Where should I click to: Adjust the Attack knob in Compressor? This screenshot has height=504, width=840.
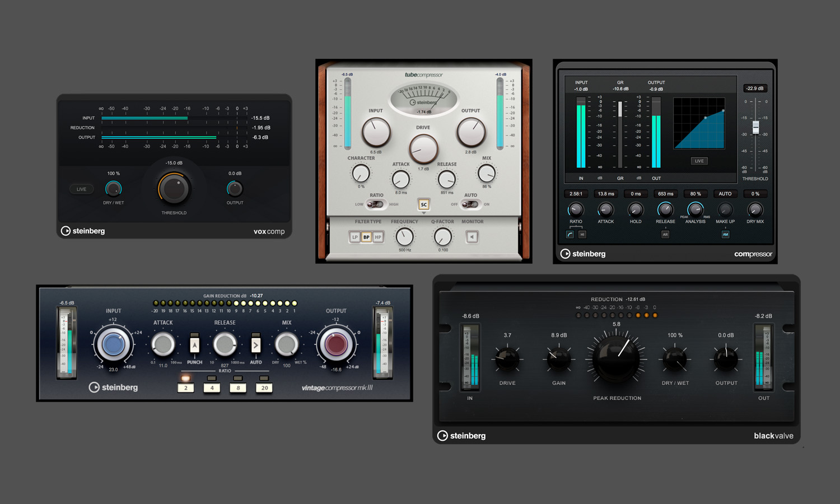pyautogui.click(x=605, y=210)
